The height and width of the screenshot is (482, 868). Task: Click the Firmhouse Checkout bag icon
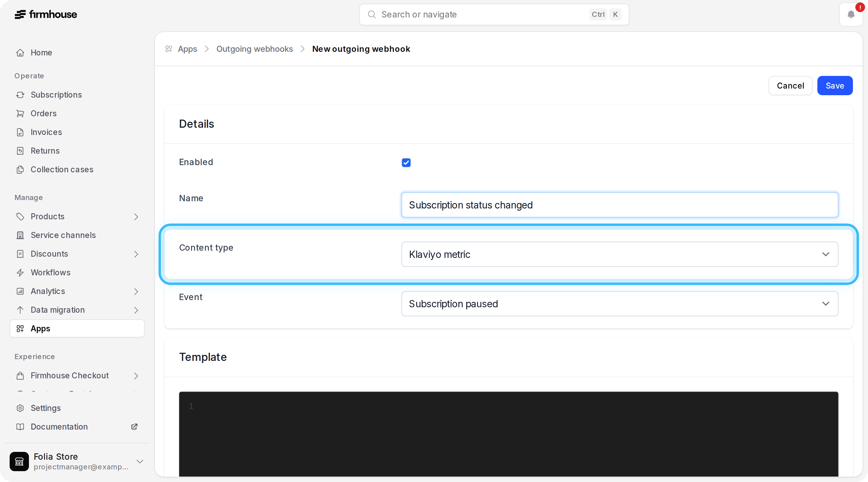(x=20, y=376)
